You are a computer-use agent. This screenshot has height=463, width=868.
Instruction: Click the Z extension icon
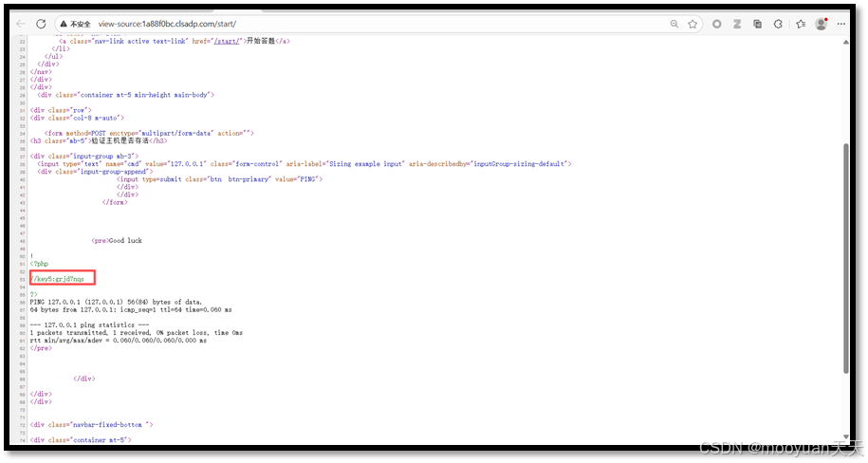(x=737, y=24)
